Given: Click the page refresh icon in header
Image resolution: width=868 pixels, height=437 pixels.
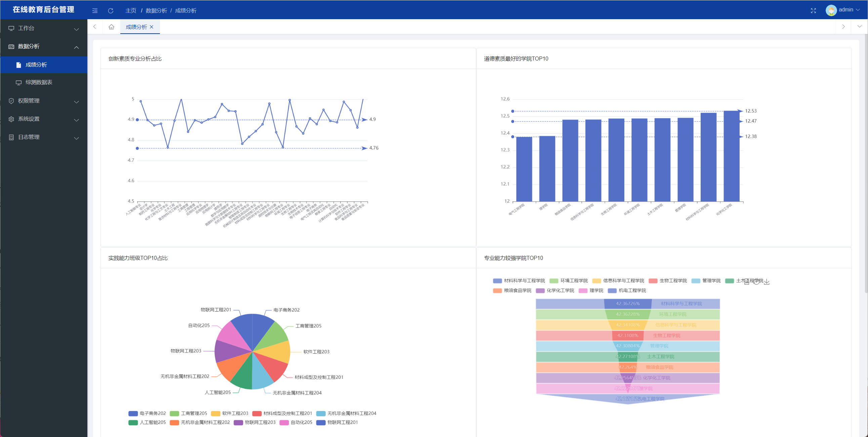Looking at the screenshot, I should (111, 11).
